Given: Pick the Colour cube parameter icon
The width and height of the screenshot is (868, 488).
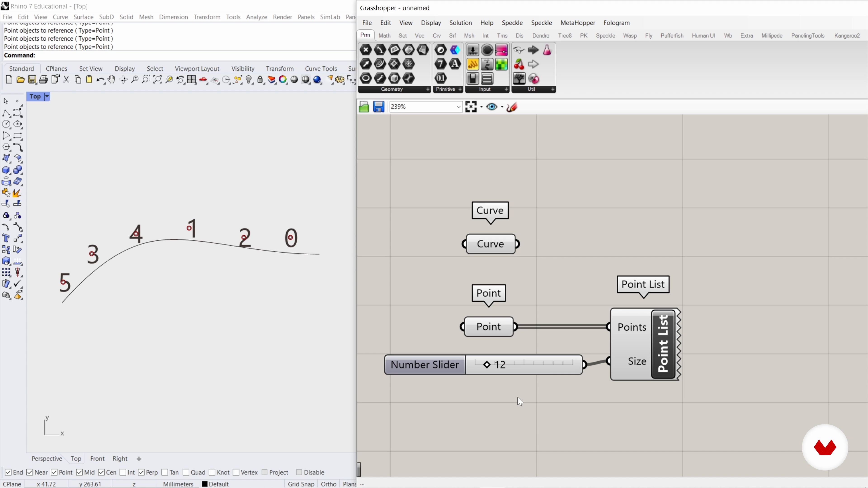Looking at the screenshot, I should tap(455, 50).
